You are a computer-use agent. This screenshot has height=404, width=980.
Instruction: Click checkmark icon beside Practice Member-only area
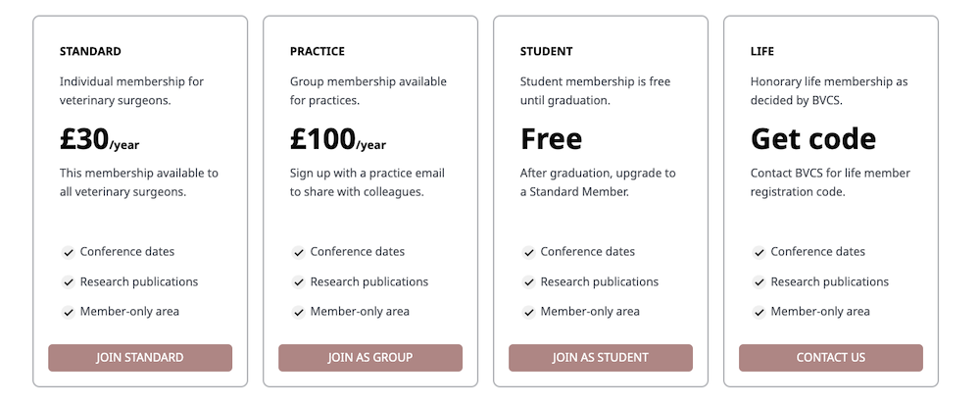tap(299, 313)
